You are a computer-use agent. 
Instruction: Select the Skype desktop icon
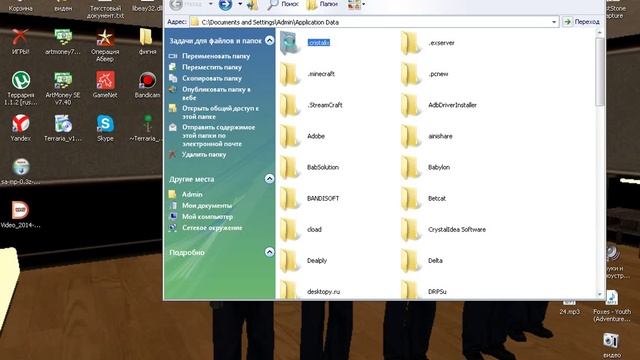coord(105,128)
